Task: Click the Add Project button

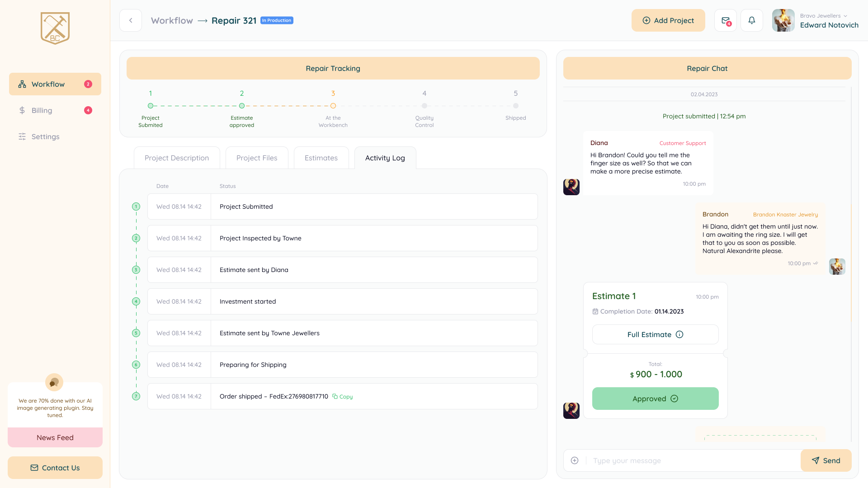Action: tap(668, 20)
